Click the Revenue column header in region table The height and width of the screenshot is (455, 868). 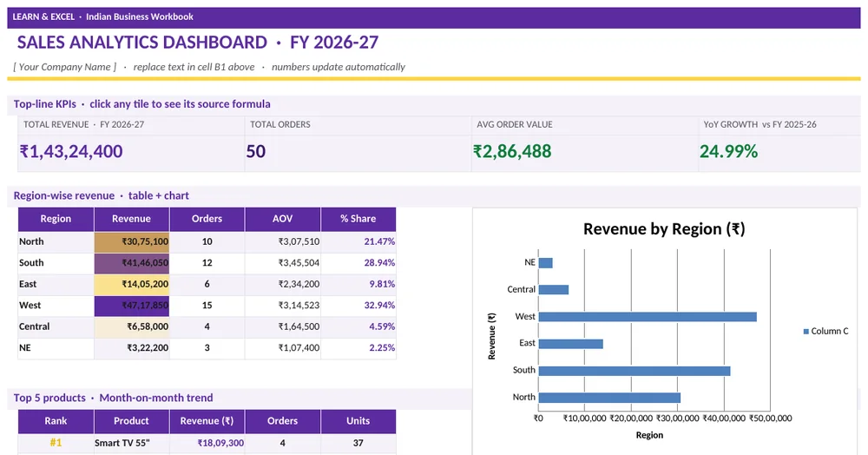pyautogui.click(x=131, y=219)
